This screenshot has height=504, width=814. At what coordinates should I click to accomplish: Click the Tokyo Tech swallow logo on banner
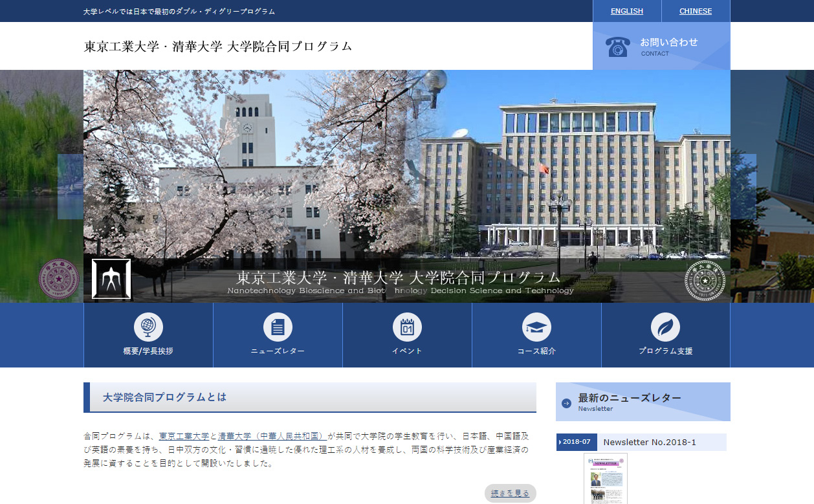pos(111,279)
